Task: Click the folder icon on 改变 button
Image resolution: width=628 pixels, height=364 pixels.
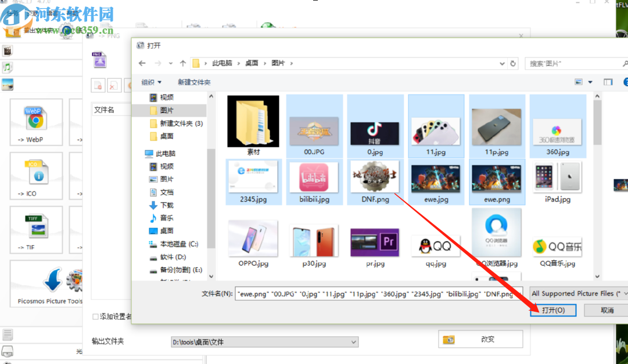Action: pyautogui.click(x=448, y=340)
